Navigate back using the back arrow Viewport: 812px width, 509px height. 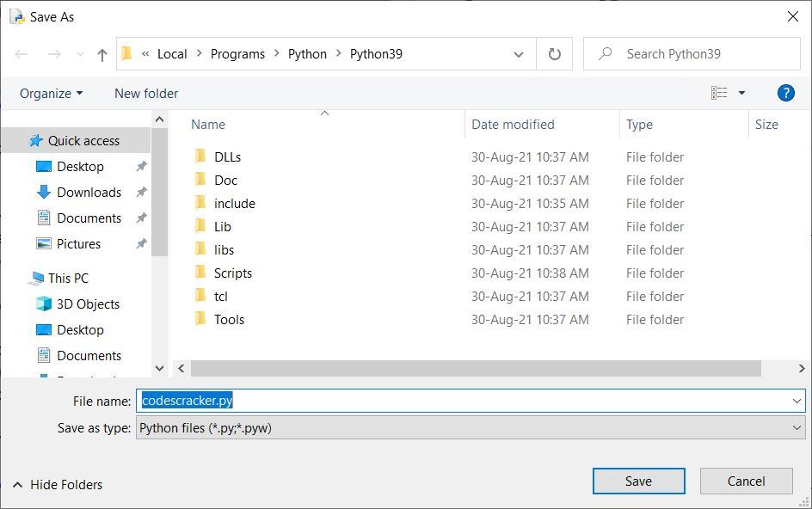21,53
